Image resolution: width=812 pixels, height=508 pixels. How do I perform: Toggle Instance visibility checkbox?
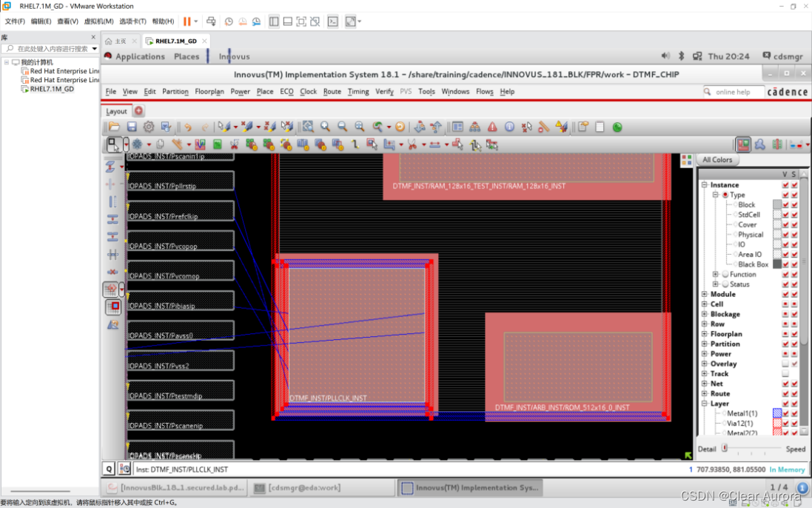click(785, 185)
